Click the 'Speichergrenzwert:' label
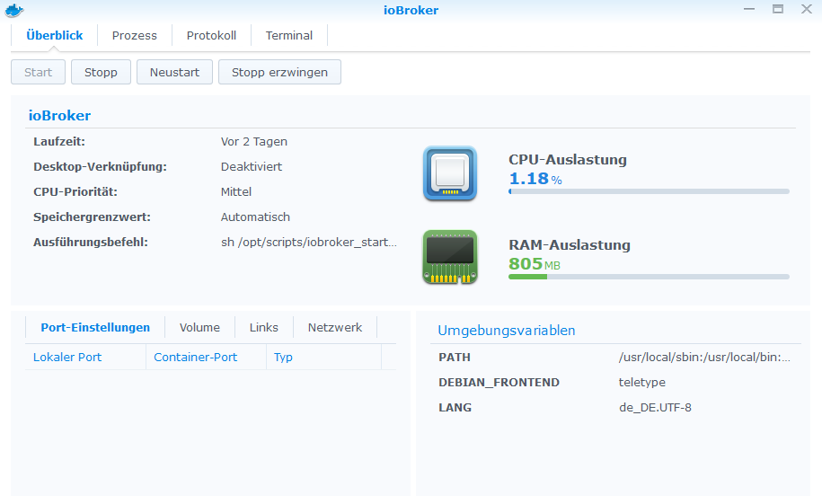 pyautogui.click(x=92, y=217)
